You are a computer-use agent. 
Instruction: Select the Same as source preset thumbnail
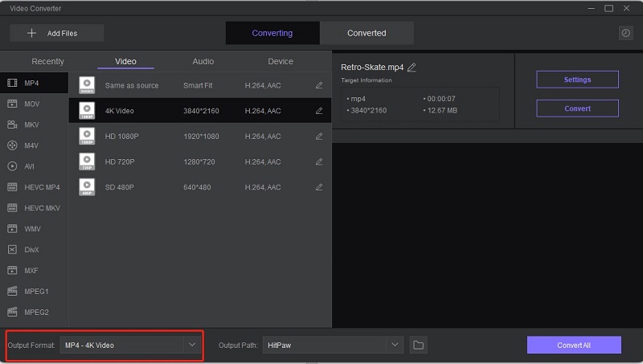coord(87,85)
